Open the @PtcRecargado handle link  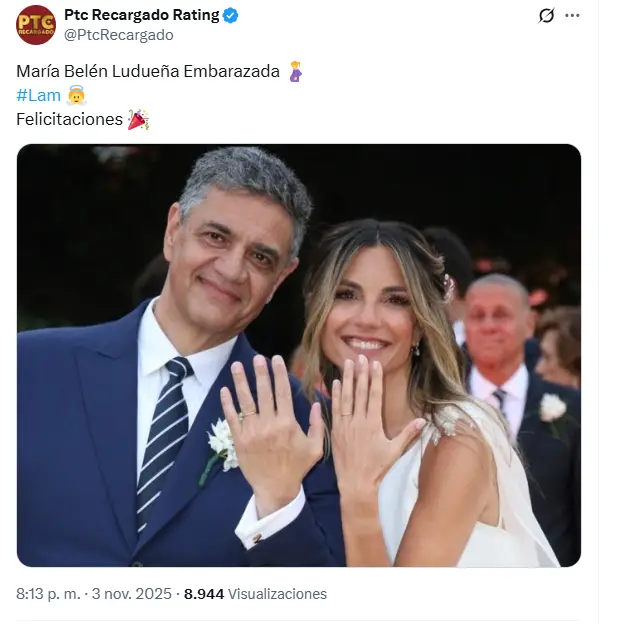point(119,35)
